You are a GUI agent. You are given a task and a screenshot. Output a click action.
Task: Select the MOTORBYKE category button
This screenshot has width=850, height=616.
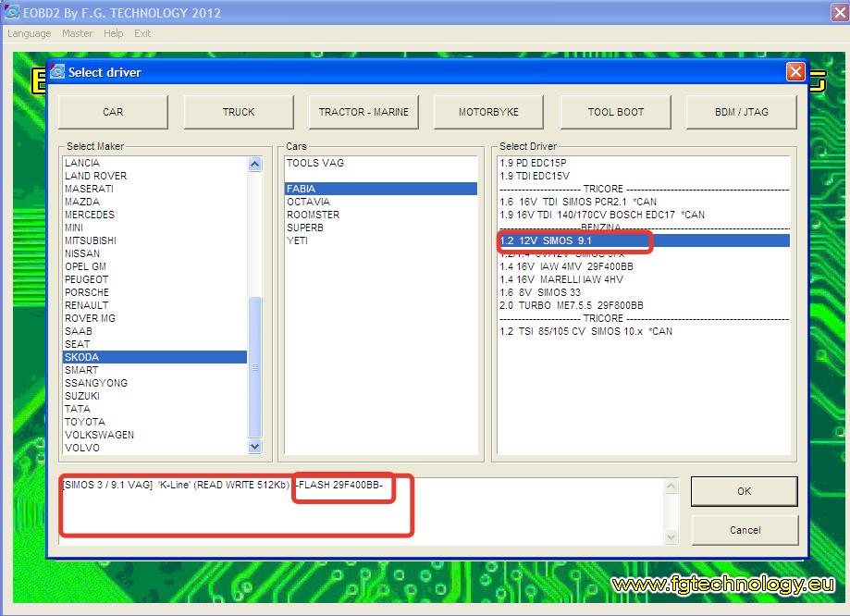pos(488,112)
